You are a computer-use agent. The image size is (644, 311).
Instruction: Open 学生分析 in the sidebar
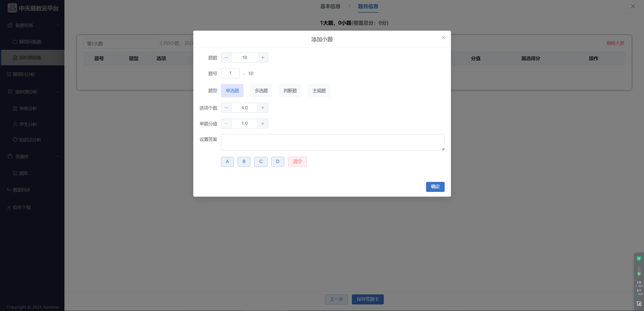pos(28,124)
